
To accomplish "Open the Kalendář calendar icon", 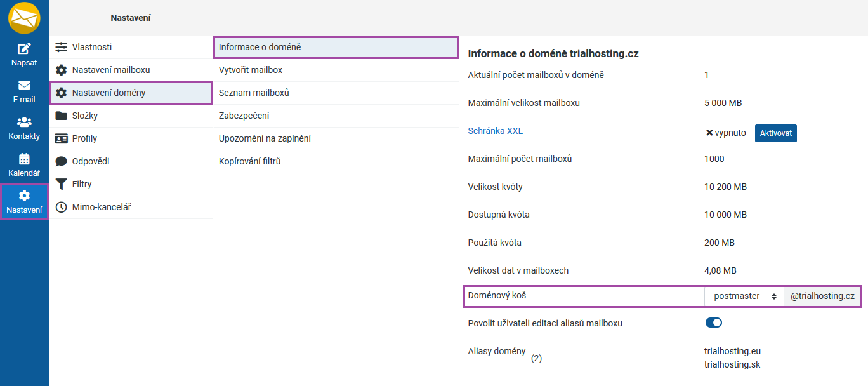I will [24, 159].
